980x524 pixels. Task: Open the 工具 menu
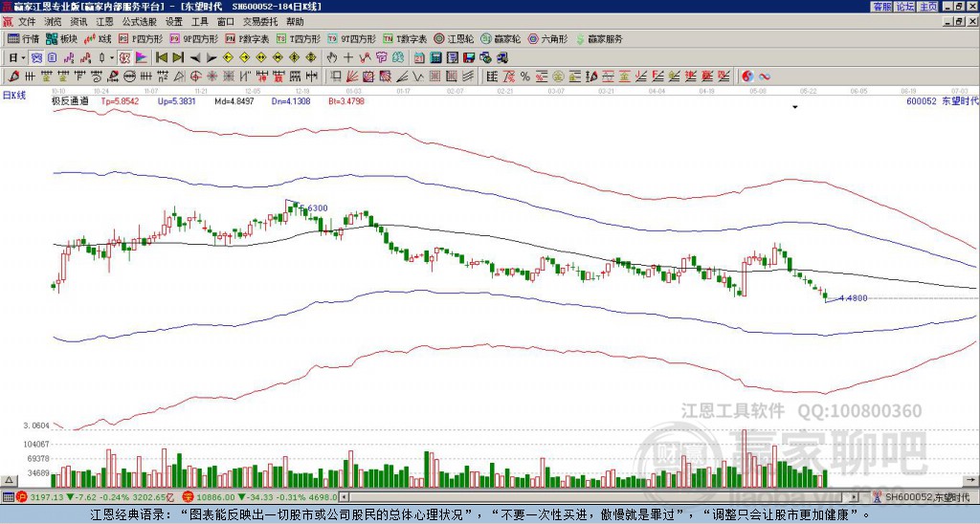coord(199,22)
